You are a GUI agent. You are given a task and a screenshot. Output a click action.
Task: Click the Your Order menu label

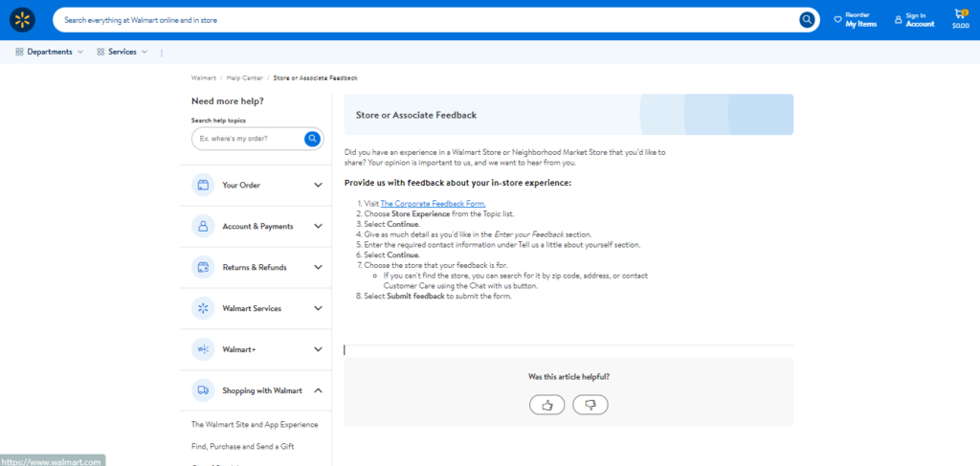pyautogui.click(x=241, y=186)
